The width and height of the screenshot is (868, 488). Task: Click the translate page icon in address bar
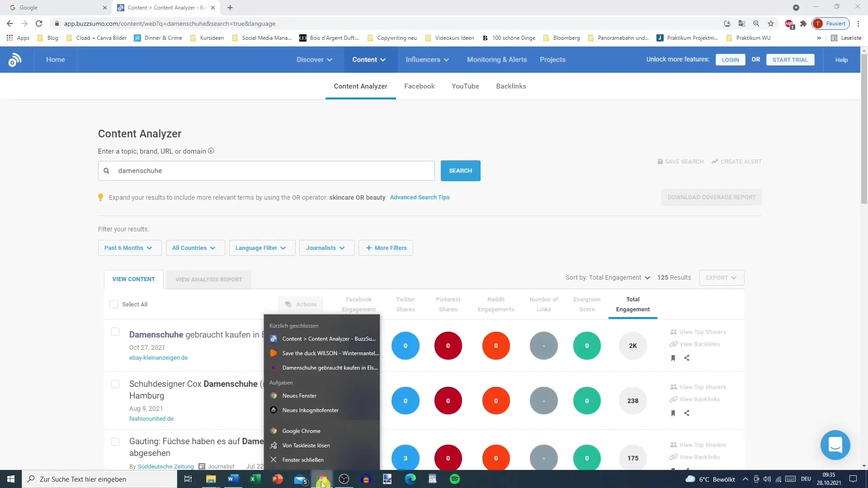(x=742, y=23)
